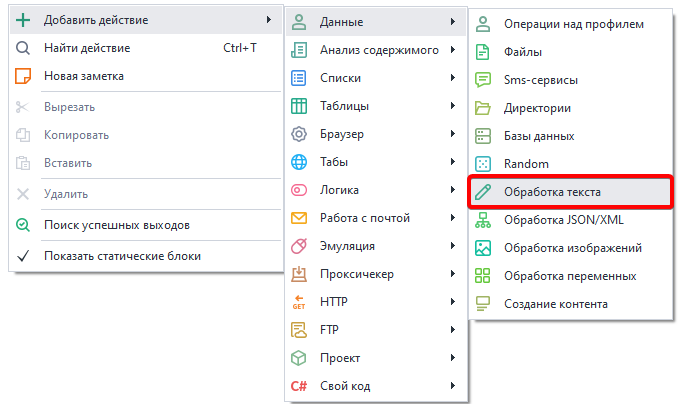The height and width of the screenshot is (404, 686).
Task: Click the Sms-сервисы chat bubble icon
Action: pos(484,79)
